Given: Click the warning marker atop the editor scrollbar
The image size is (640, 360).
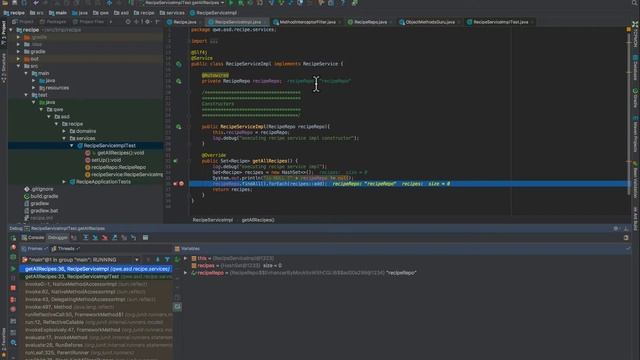Looking at the screenshot, I should (629, 30).
